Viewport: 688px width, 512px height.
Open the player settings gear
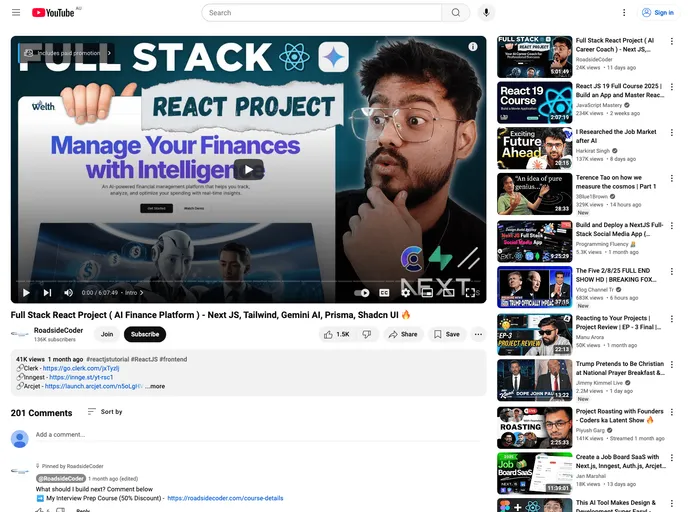coord(406,293)
